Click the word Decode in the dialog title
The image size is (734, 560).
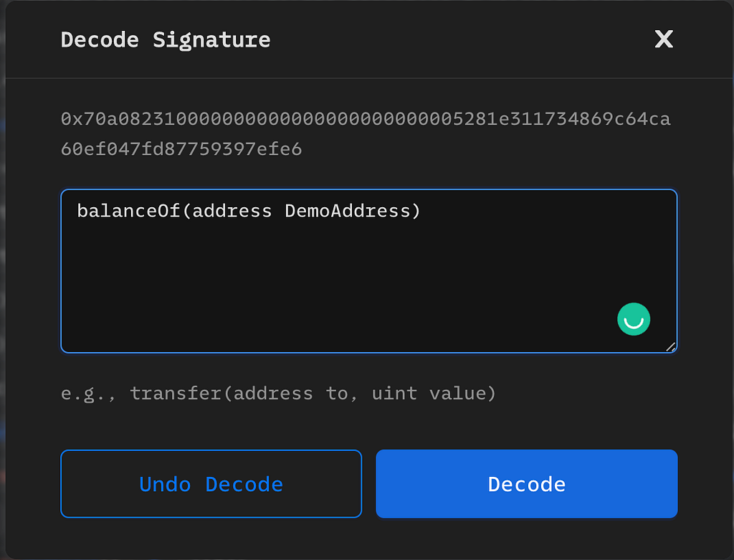pyautogui.click(x=100, y=39)
